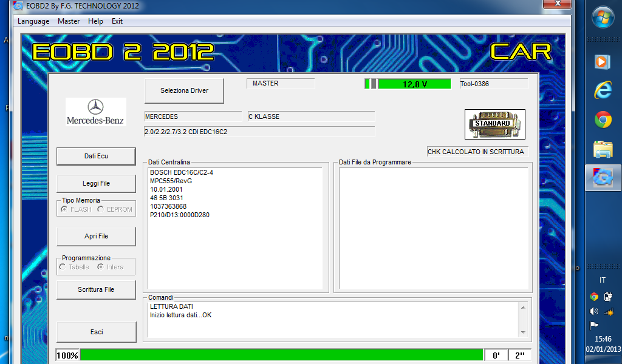Select the 46 5B 3031 line

point(166,198)
